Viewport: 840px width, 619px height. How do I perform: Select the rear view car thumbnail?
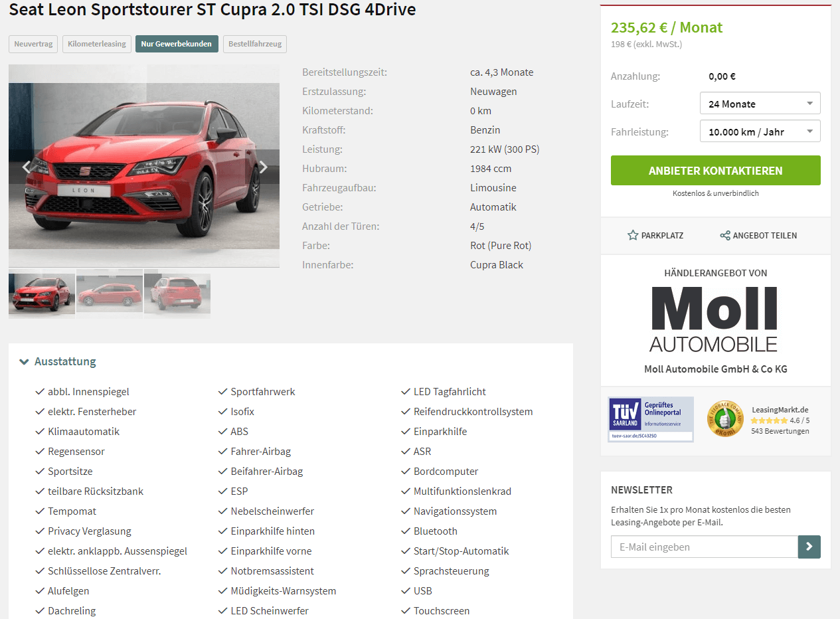177,292
